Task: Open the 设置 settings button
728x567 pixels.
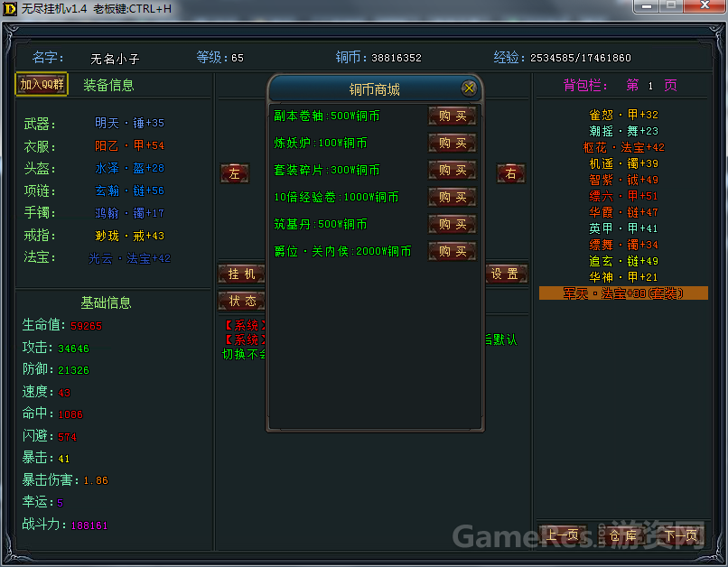Action: coord(505,274)
